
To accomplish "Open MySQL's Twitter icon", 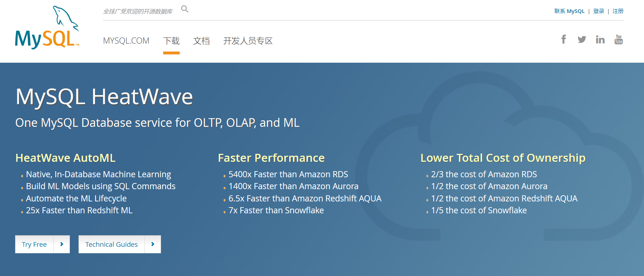I will 582,39.
